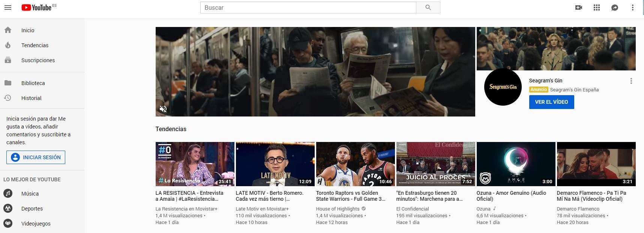Viewport: 644px width, 233px height.
Task: Click the search magnifier button
Action: [428, 7]
